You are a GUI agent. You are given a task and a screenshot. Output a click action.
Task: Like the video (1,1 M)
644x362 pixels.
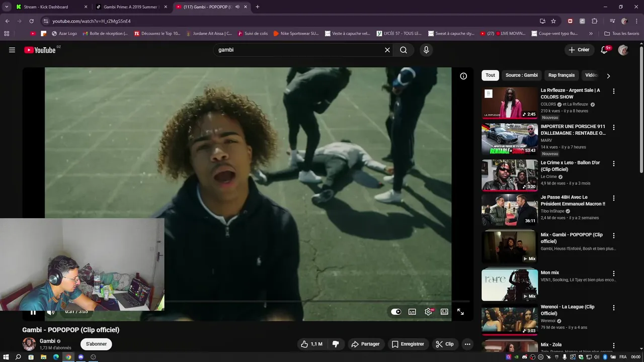[x=311, y=344]
